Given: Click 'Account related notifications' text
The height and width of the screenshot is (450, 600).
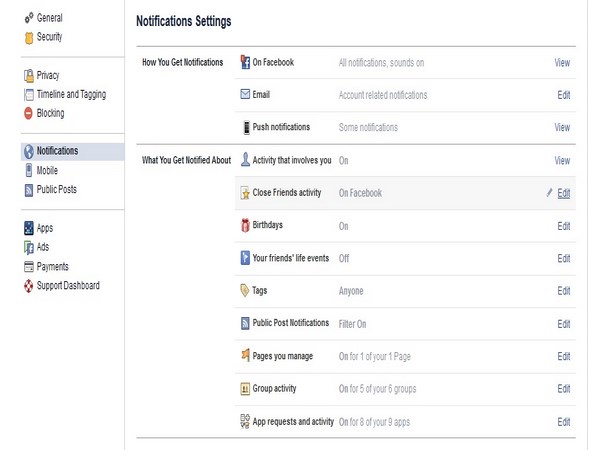Looking at the screenshot, I should click(x=383, y=95).
